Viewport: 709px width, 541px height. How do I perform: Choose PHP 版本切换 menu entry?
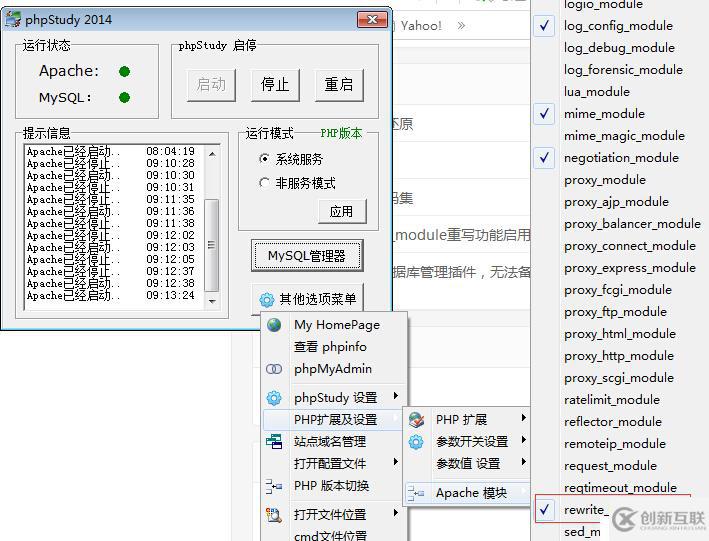[x=331, y=486]
